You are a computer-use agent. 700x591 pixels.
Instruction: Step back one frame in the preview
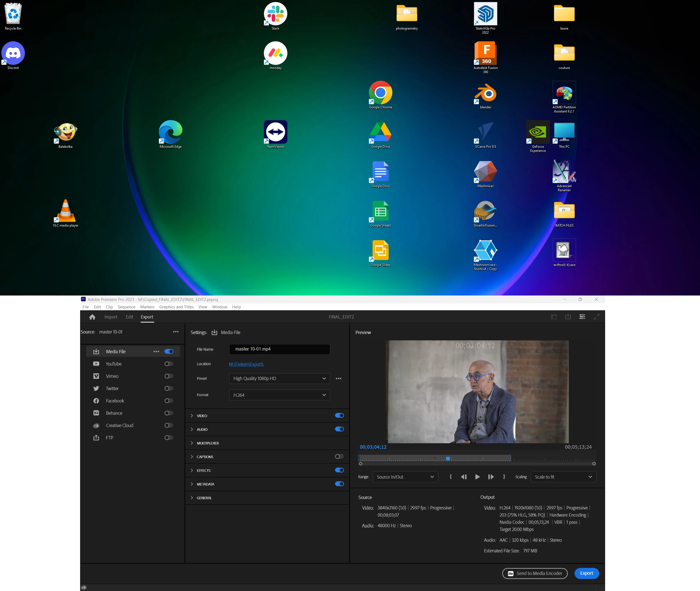464,477
